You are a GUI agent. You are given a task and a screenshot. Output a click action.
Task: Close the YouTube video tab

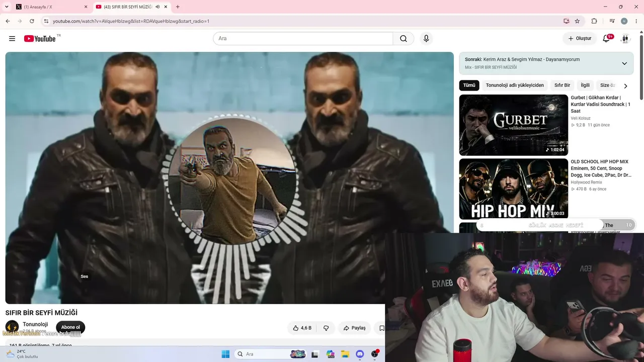pos(166,7)
